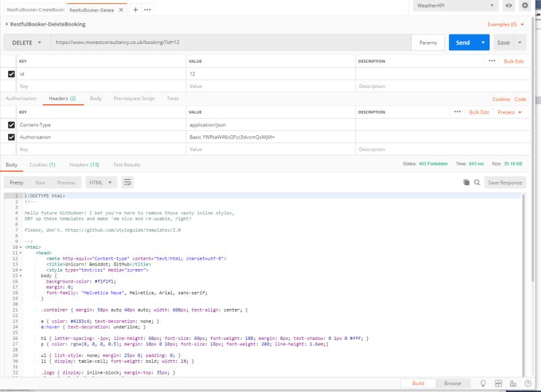541x392 pixels.
Task: Uncheck the Content-Type header checkbox
Action: (x=11, y=125)
